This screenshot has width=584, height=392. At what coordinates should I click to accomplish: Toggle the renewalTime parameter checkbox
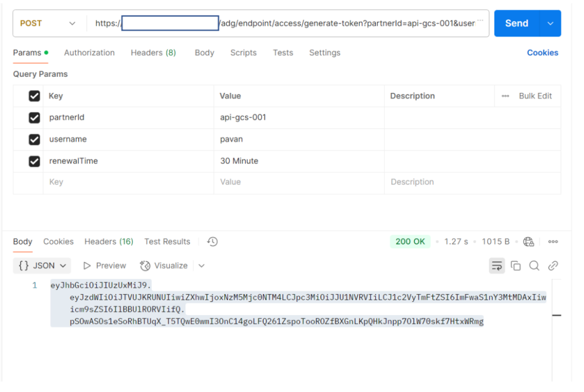(x=34, y=161)
